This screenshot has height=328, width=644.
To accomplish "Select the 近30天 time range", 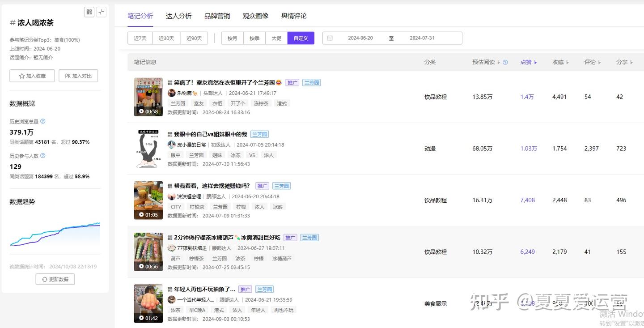I will (x=166, y=38).
